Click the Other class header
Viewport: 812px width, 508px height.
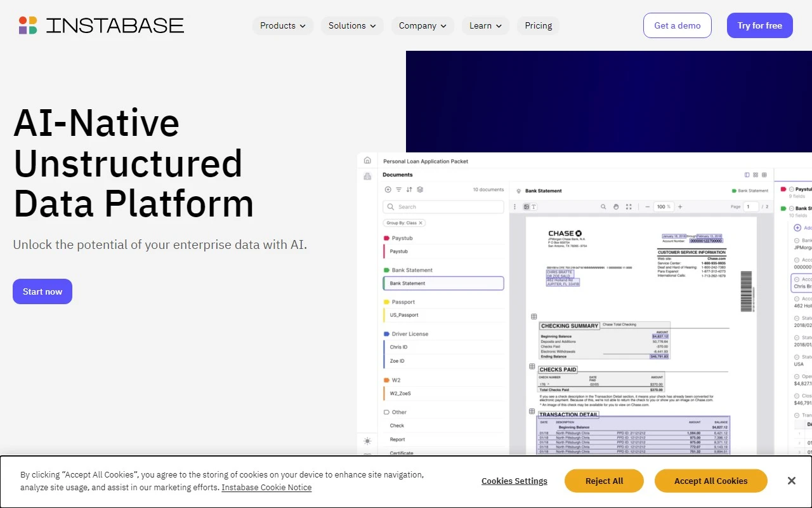[x=395, y=412]
